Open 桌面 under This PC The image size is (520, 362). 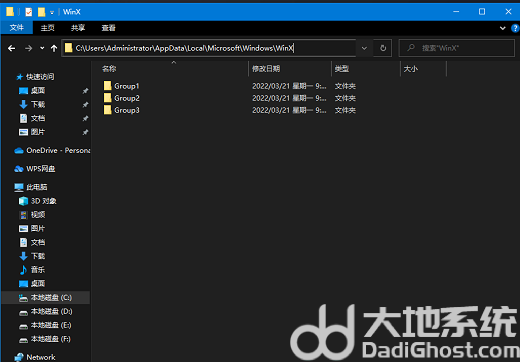(x=32, y=284)
